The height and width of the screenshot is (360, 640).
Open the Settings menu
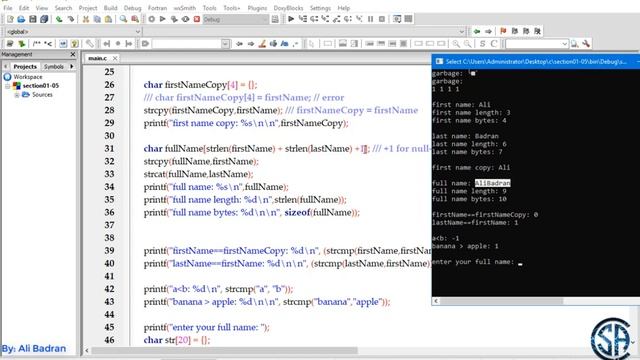320,8
